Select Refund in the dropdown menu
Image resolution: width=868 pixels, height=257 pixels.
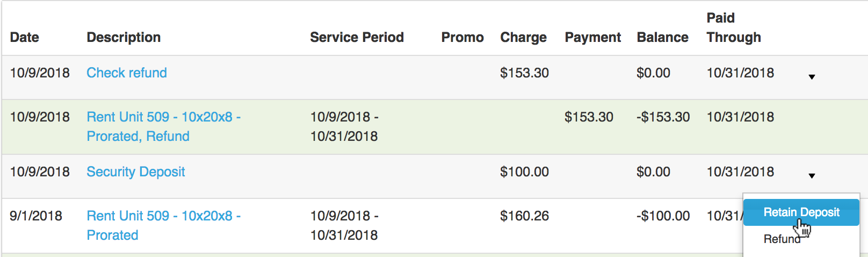click(x=782, y=239)
